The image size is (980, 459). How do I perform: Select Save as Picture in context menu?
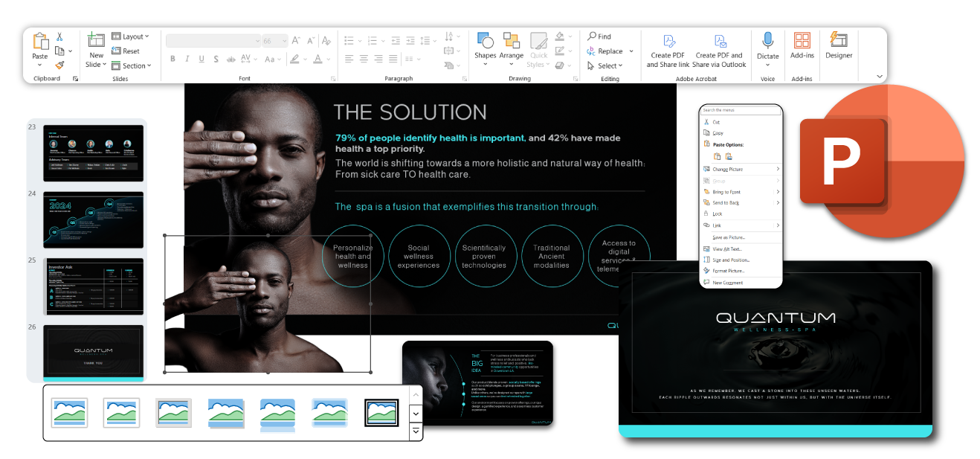point(728,237)
